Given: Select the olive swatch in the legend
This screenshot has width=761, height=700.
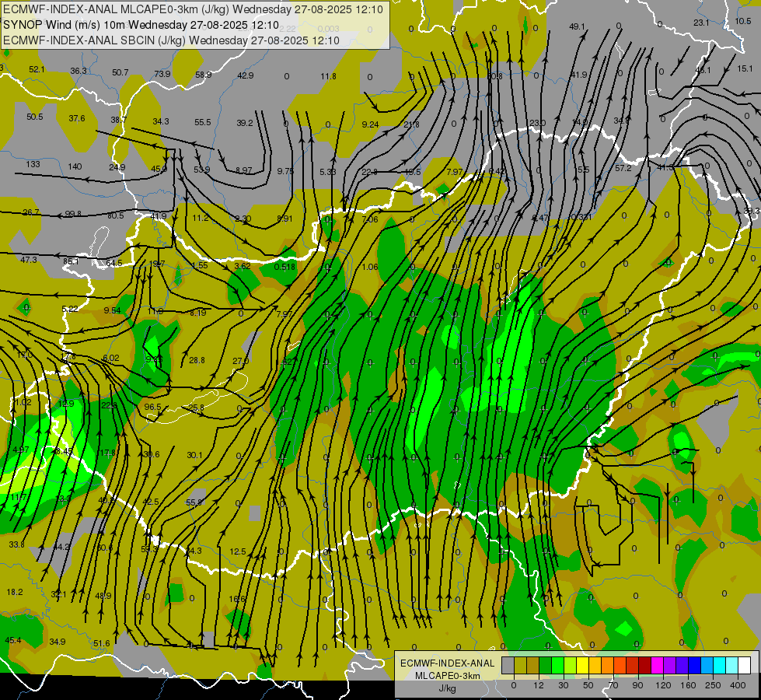Looking at the screenshot, I should pyautogui.click(x=520, y=665).
